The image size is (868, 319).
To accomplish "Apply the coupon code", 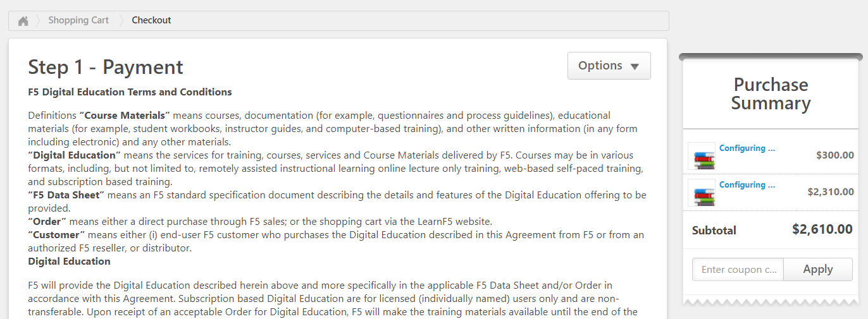I will [x=818, y=269].
